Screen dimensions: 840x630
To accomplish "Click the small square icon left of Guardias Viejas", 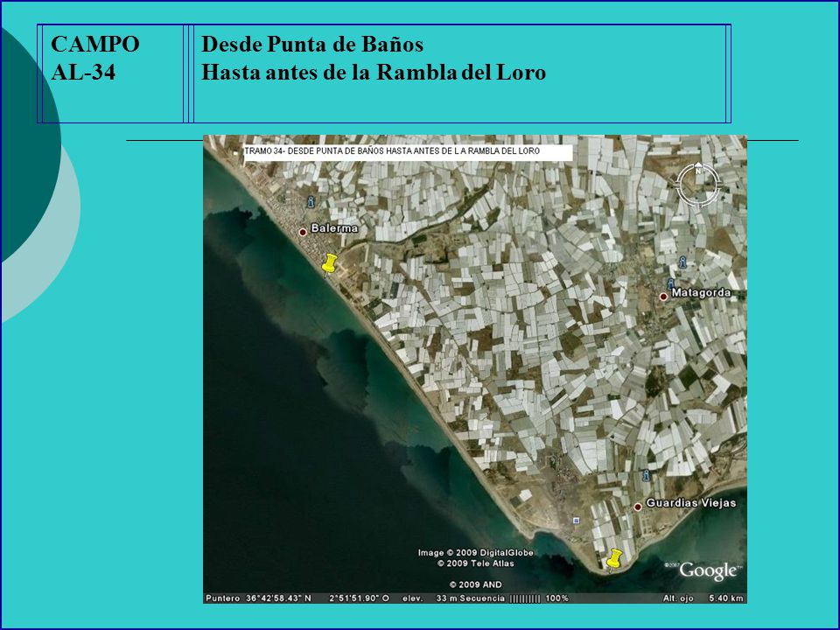I will [577, 520].
